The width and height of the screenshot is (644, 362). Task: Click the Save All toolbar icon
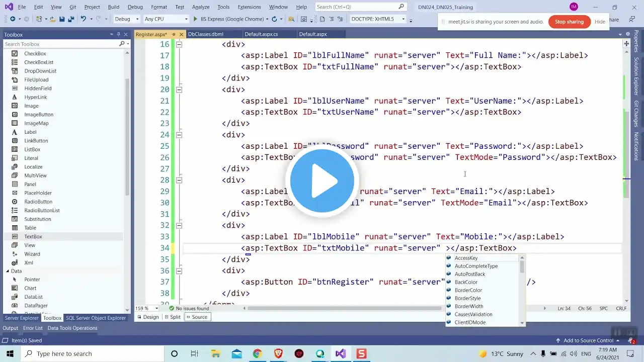click(70, 19)
